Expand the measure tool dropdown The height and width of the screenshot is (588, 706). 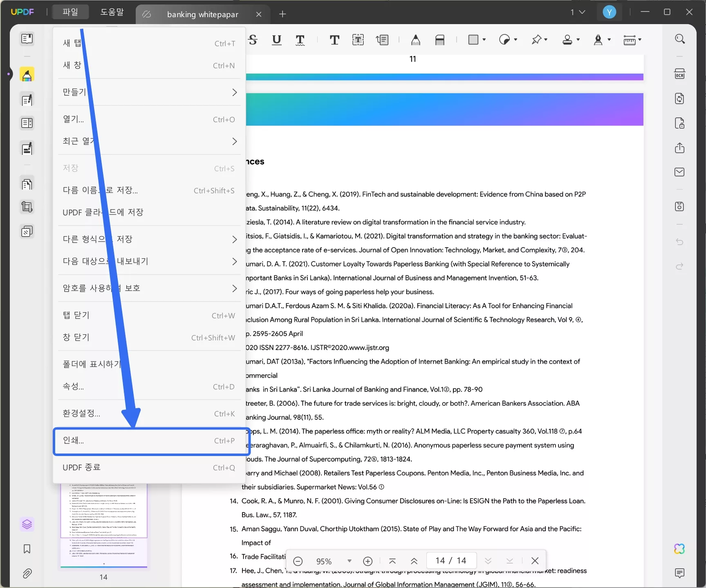point(640,40)
